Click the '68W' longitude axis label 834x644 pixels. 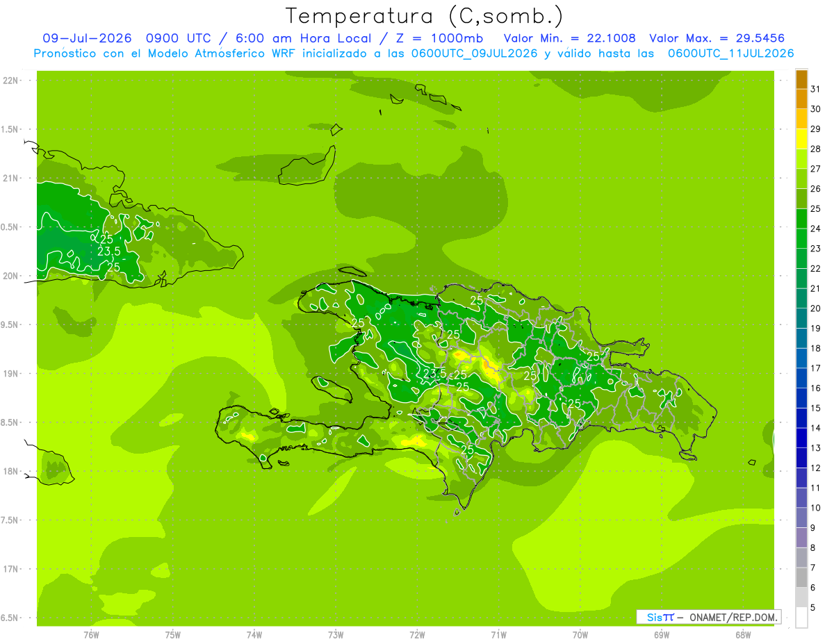coord(743,635)
